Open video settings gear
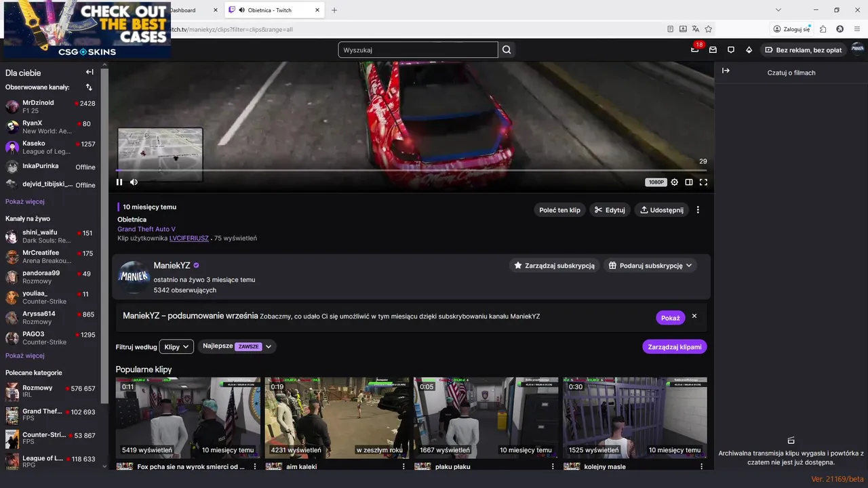The height and width of the screenshot is (488, 868). (x=674, y=182)
